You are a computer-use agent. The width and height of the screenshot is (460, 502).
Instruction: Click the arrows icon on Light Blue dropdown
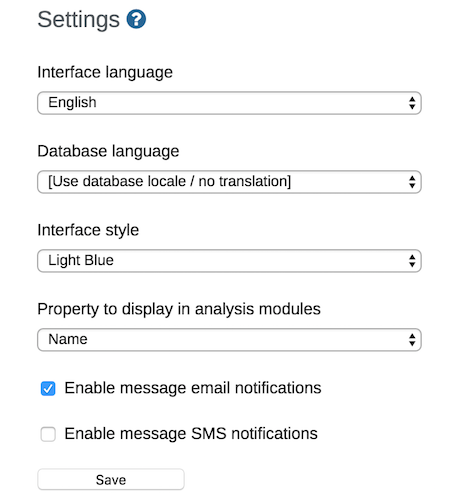pos(412,261)
